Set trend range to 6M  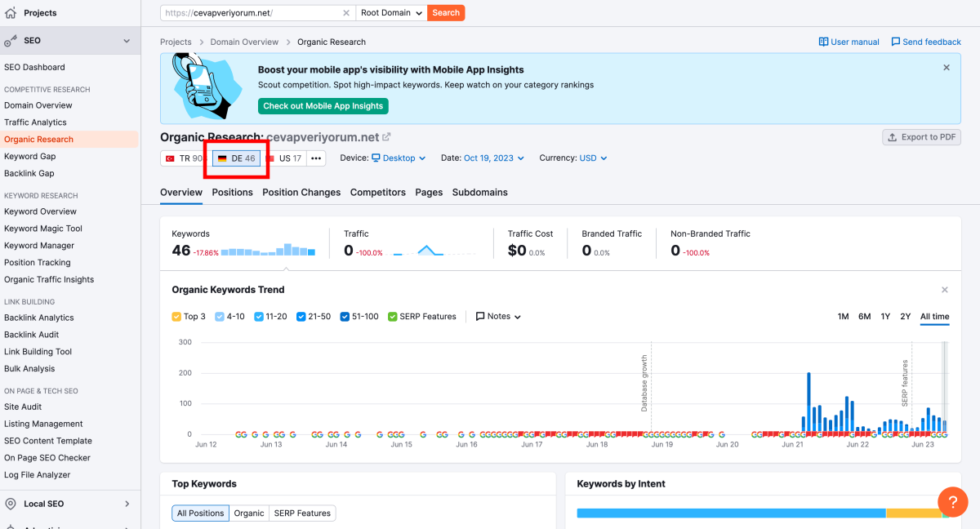point(864,317)
